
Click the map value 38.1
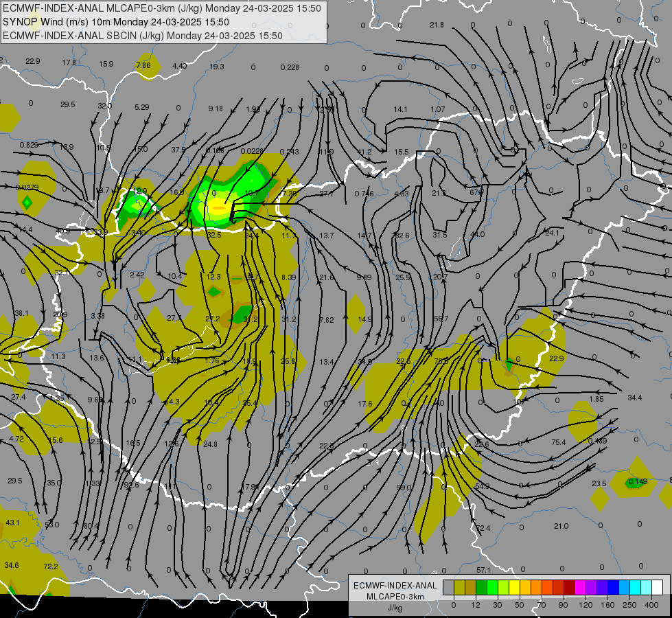(21, 313)
